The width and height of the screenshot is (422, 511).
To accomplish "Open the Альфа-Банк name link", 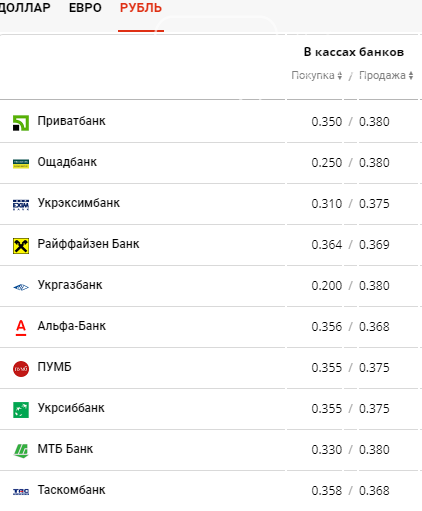I will (x=72, y=326).
